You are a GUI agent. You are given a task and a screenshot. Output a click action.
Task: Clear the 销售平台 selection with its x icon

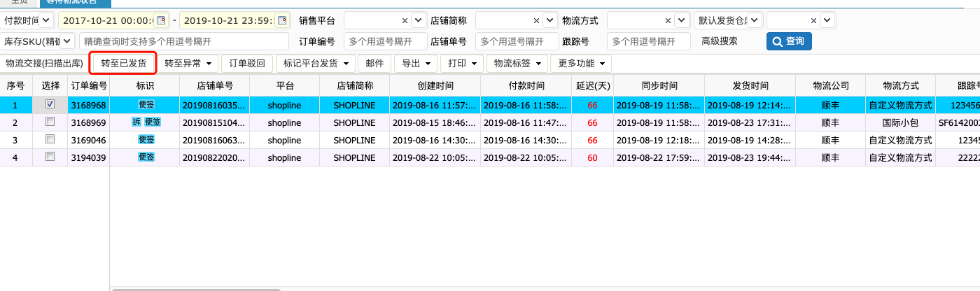[x=405, y=20]
